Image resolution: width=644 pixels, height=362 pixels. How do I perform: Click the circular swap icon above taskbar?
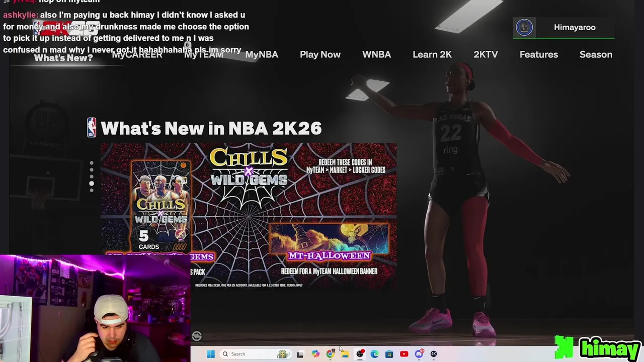pos(197,336)
